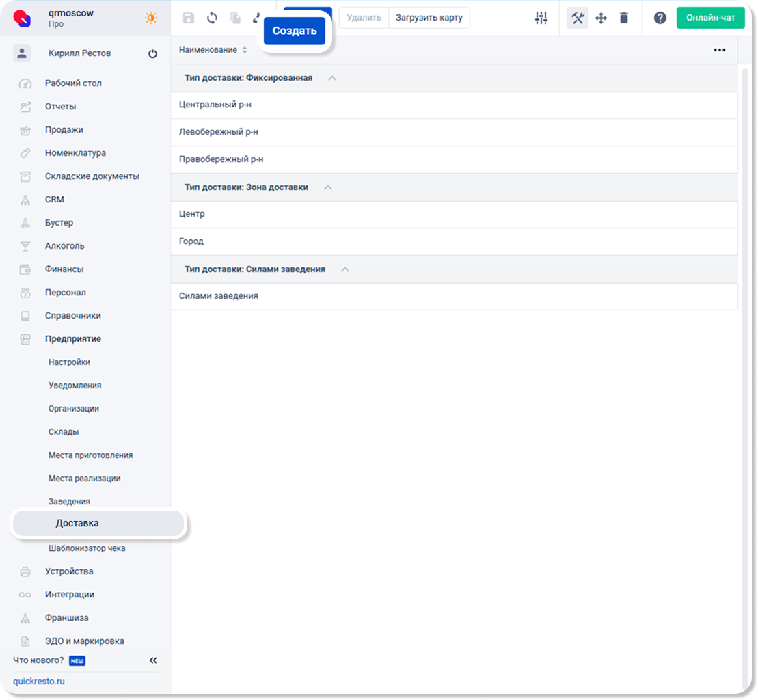Click the move arrows icon
The width and height of the screenshot is (758, 700).
(601, 18)
